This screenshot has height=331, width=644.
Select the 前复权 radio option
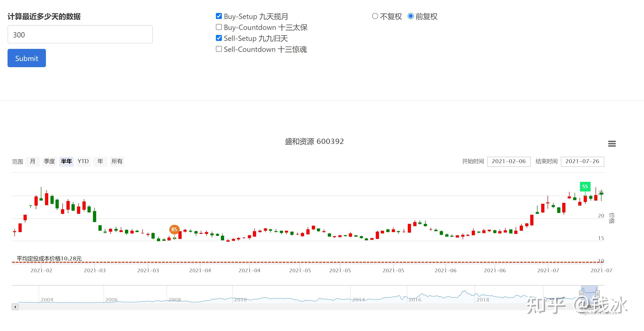411,16
